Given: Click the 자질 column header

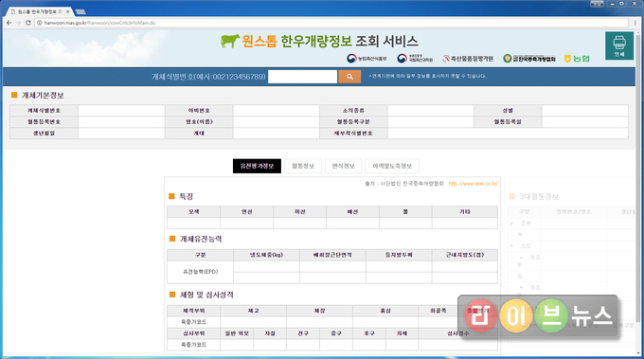Looking at the screenshot, I should [x=270, y=333].
